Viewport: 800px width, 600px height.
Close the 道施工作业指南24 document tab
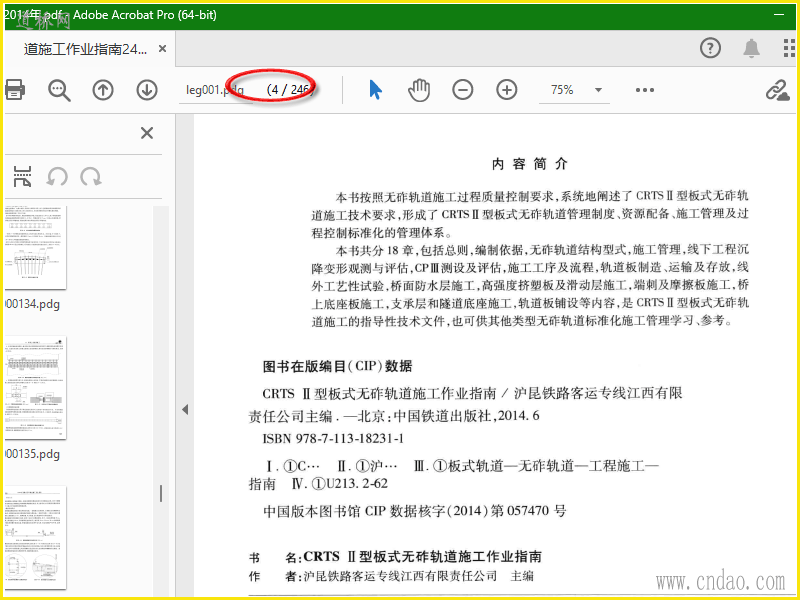coord(162,48)
